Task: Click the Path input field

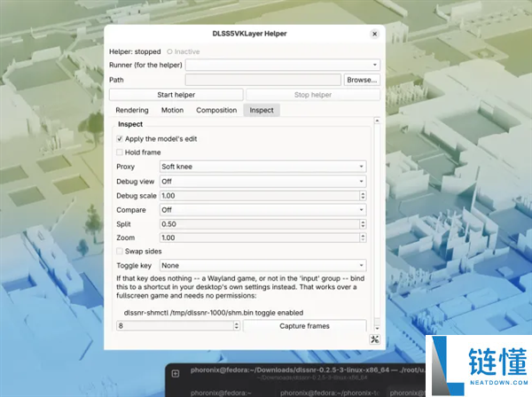Action: [263, 80]
